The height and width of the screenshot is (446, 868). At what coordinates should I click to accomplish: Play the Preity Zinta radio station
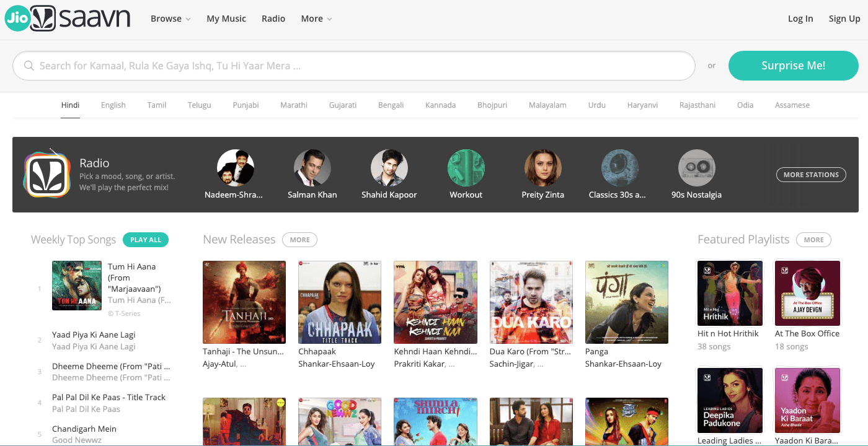[x=542, y=168]
